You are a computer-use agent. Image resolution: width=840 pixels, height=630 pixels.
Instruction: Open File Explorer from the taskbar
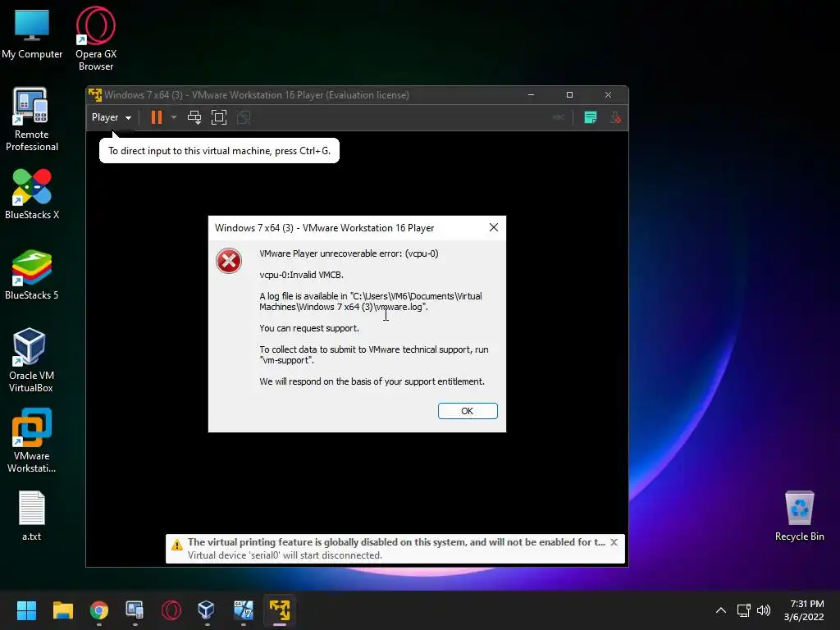point(62,610)
